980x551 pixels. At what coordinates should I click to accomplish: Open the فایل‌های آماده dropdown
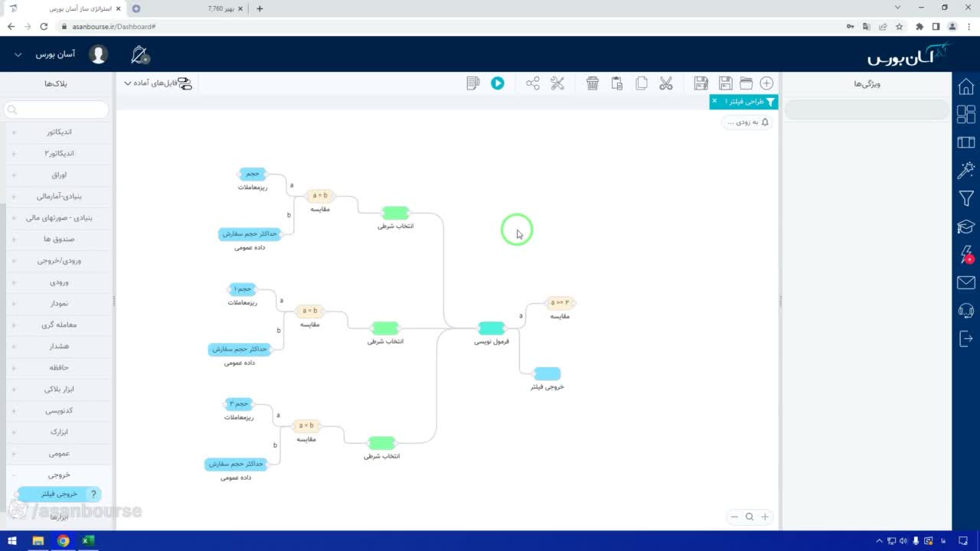[158, 83]
